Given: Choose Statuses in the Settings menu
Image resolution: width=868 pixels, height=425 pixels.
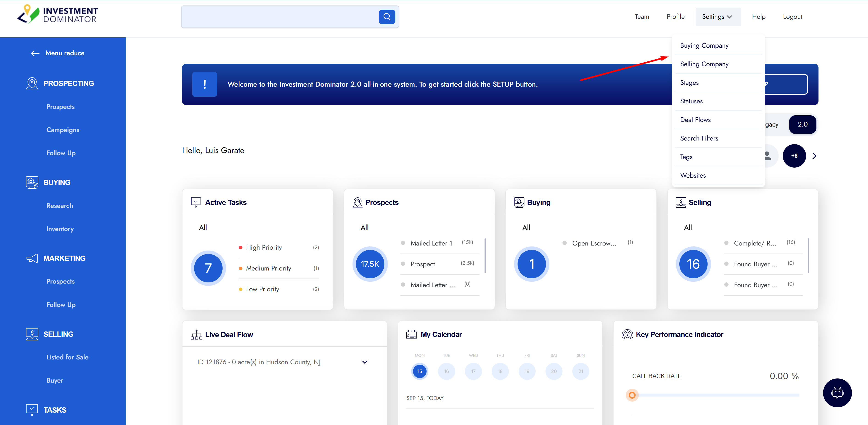Looking at the screenshot, I should 718,101.
